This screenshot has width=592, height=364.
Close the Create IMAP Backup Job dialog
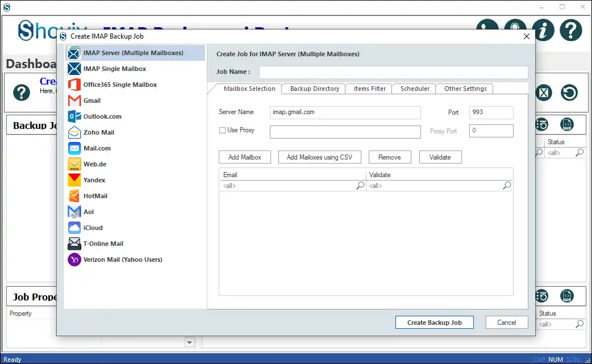pos(526,36)
